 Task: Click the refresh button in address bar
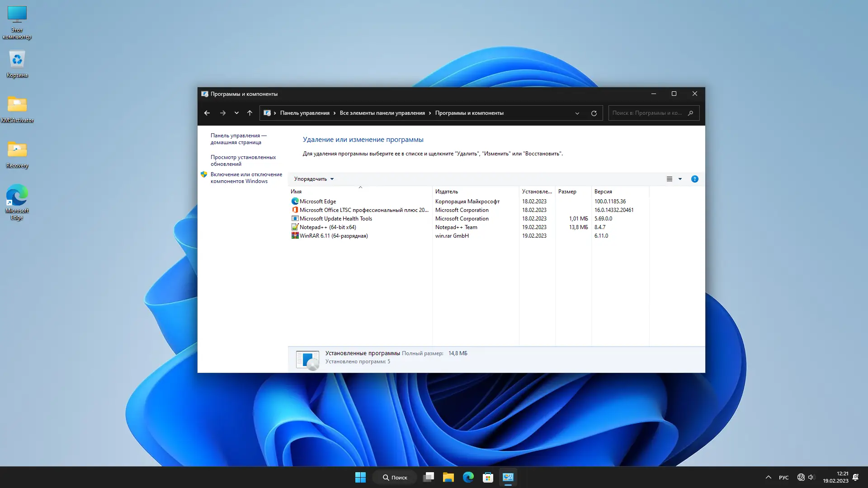(594, 113)
